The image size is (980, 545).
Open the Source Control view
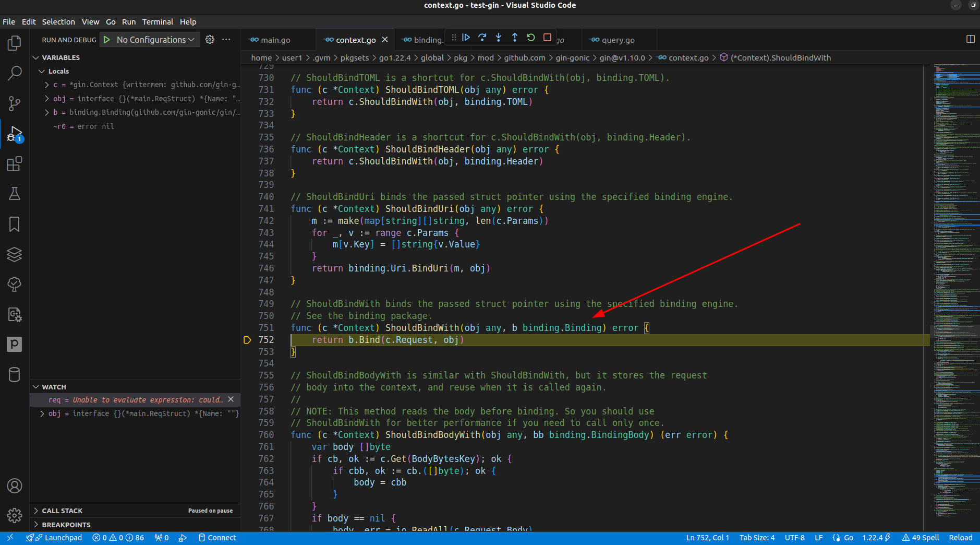(15, 103)
